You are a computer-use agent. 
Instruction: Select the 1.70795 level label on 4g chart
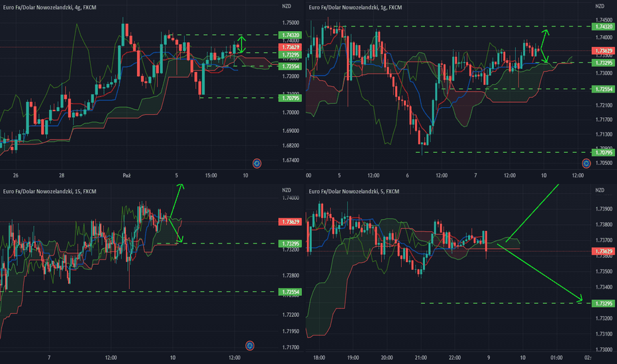coord(290,97)
